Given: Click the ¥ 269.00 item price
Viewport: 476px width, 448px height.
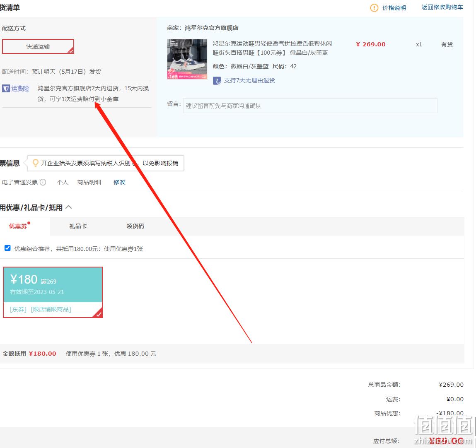Looking at the screenshot, I should click(x=371, y=44).
